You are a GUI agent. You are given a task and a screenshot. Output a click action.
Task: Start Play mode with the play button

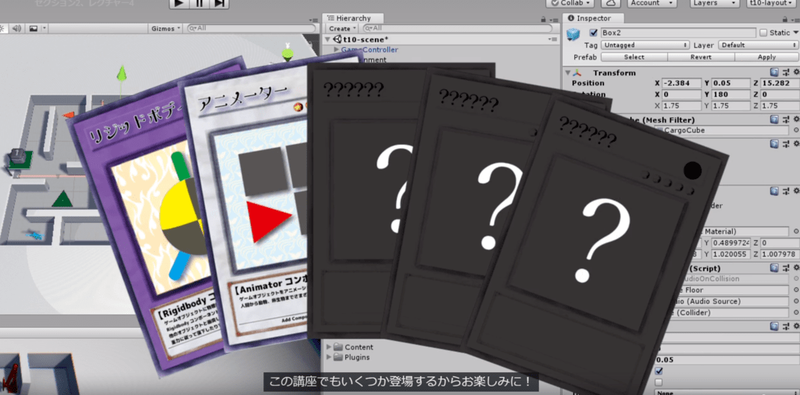179,3
